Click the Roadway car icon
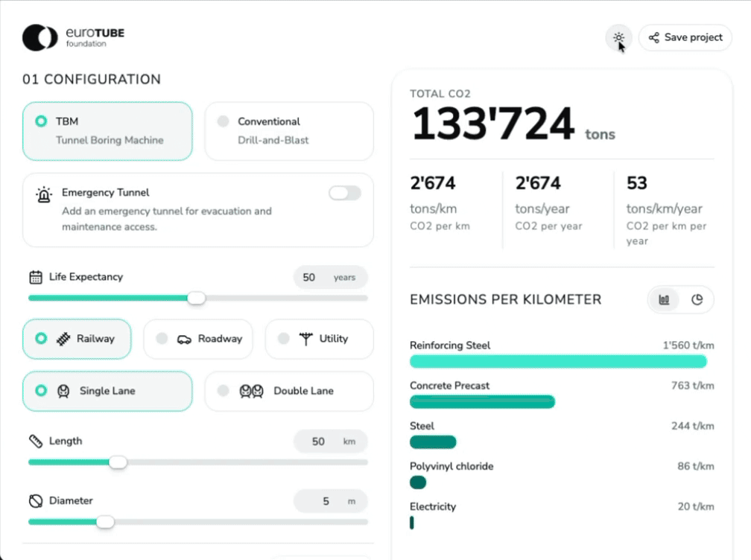Viewport: 751px width, 560px height. [185, 340]
